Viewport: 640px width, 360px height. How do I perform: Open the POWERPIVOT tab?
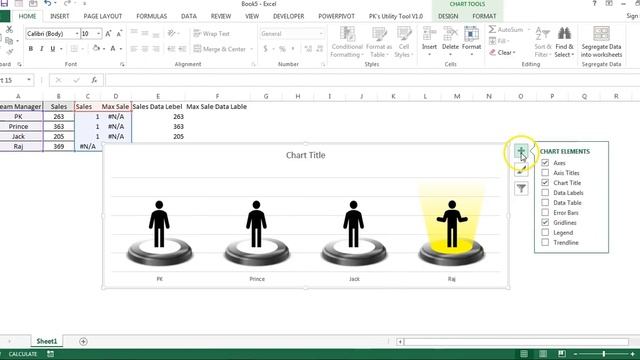[336, 16]
